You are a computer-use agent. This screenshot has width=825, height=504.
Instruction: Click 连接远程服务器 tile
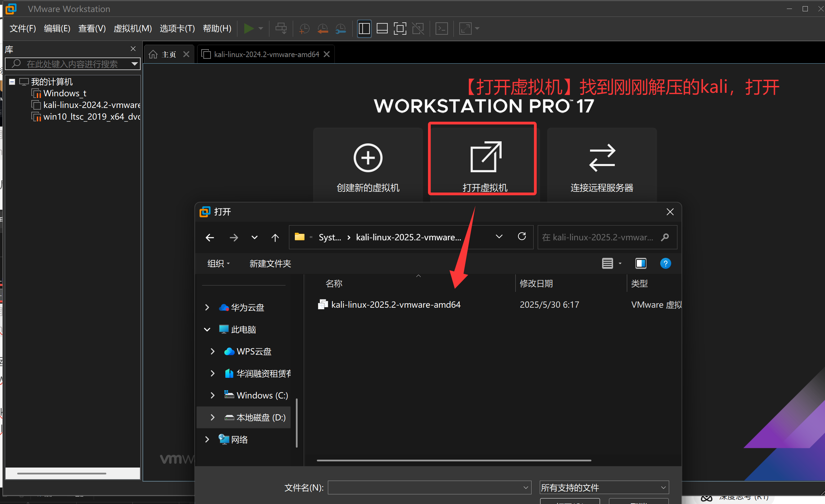[602, 164]
